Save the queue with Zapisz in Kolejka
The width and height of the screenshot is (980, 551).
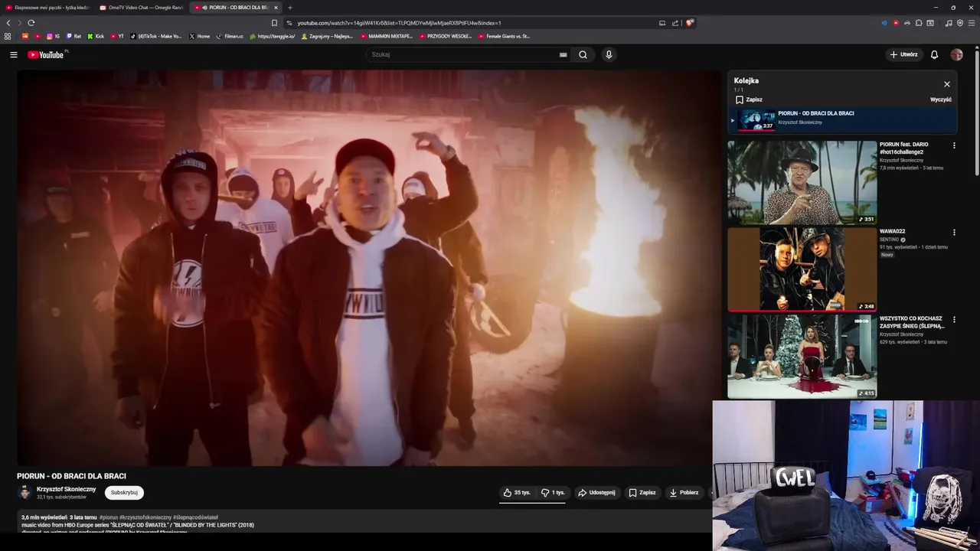pos(749,99)
